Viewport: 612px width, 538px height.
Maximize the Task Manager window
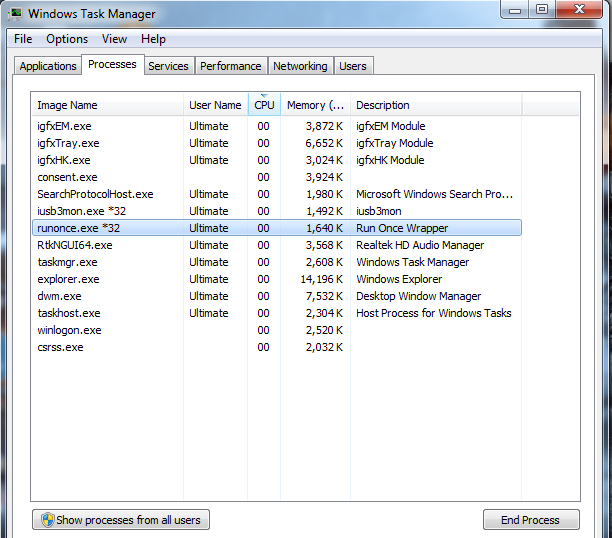coord(542,10)
